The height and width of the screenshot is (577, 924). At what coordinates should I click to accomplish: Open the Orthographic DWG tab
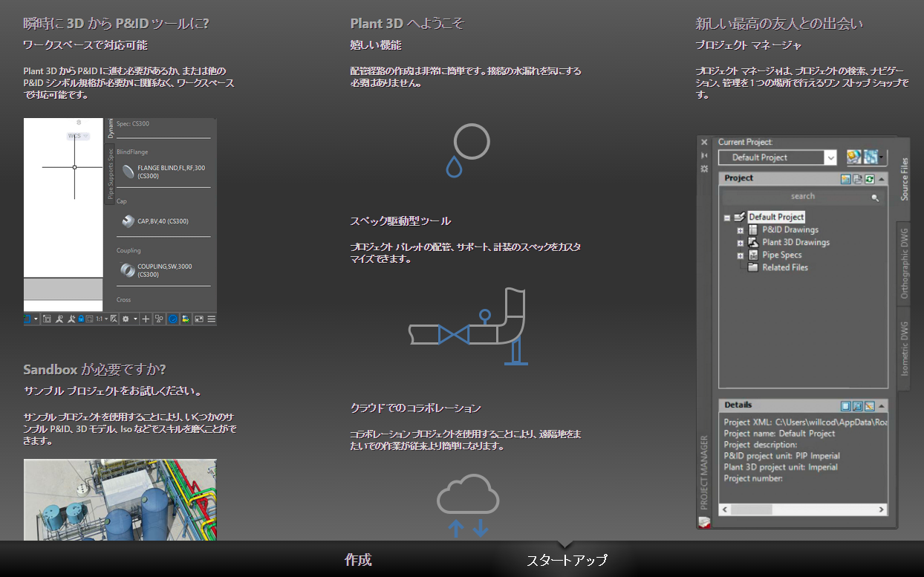[x=905, y=263]
